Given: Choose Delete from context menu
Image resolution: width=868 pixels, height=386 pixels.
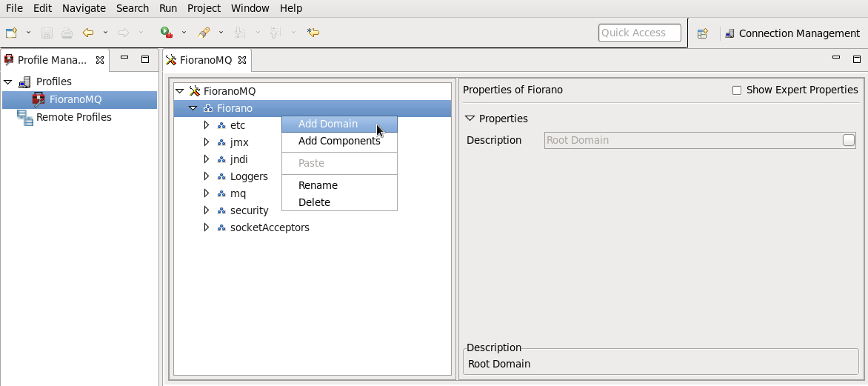Looking at the screenshot, I should (x=339, y=203).
